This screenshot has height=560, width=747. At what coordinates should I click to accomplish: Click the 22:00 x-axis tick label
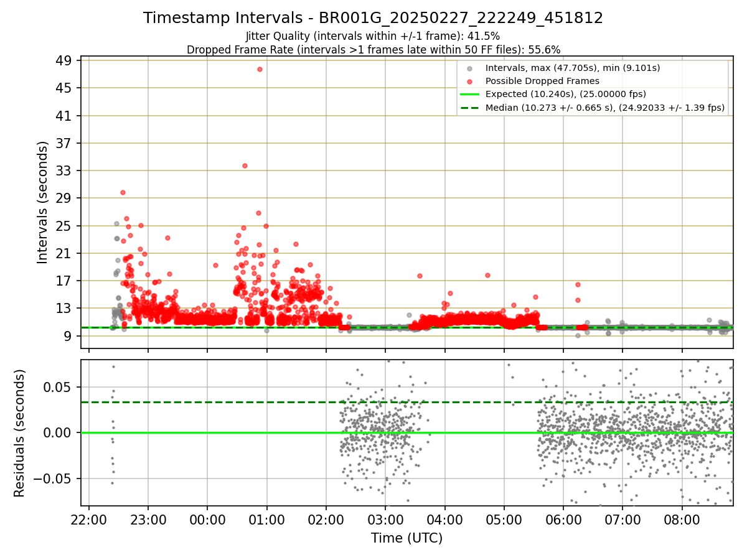pyautogui.click(x=89, y=520)
